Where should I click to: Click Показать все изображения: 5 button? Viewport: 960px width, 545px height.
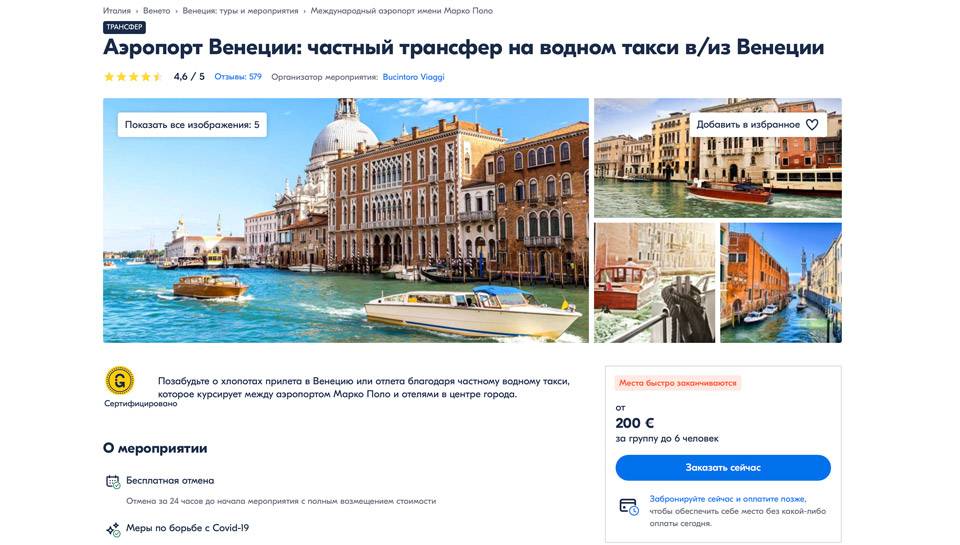pos(192,124)
